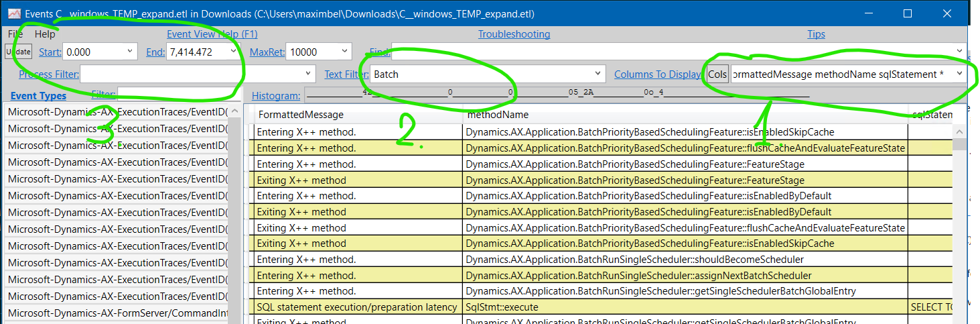Select the BatchRunSingleScheduler::assignNextBatchScheduler cell
Screen dimensions: 980x324
point(685,276)
